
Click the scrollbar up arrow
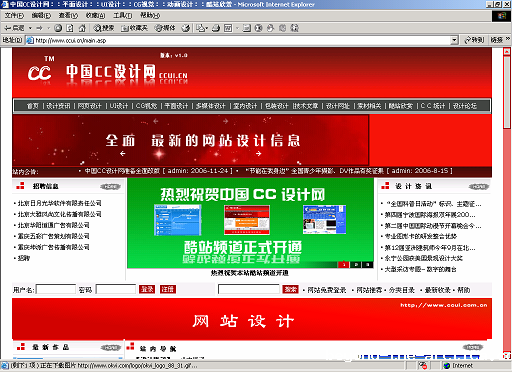(507, 51)
